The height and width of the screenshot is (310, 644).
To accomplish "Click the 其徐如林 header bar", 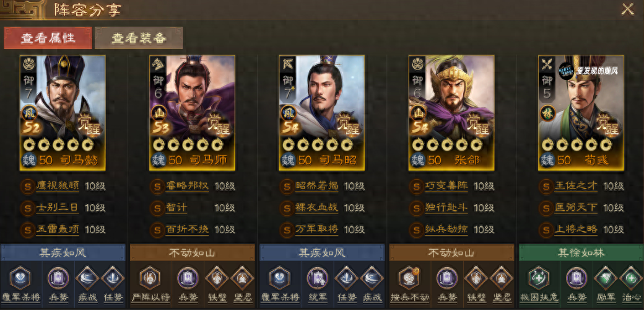I will [x=581, y=252].
